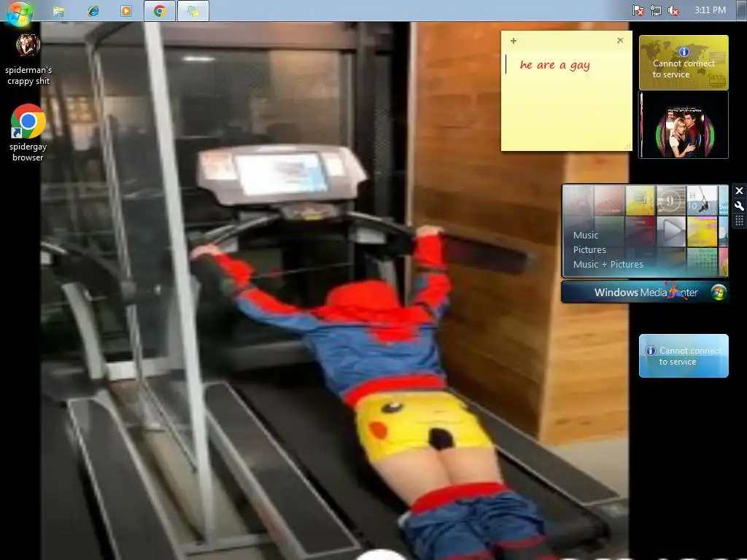
Task: Open Windows Explorer from the taskbar
Action: coord(58,11)
